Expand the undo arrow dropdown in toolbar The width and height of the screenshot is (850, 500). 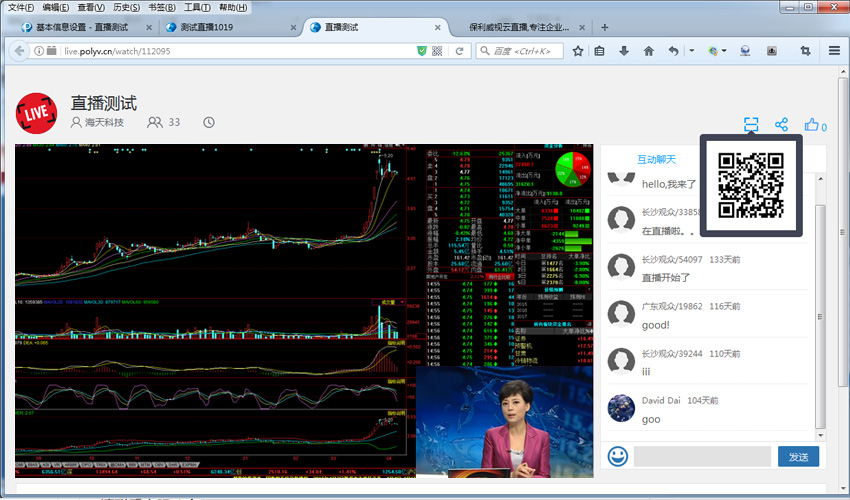(x=690, y=51)
